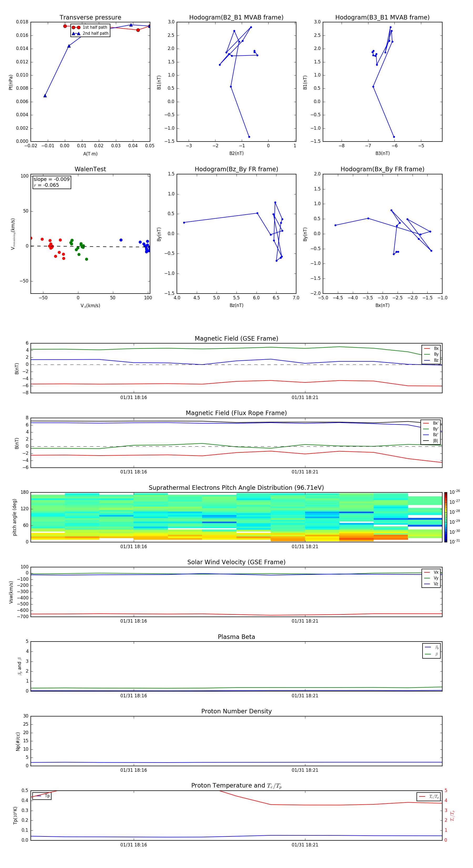Click the "2nd half path" legend entry
Viewport: 473px width, 868px height.
90,33
